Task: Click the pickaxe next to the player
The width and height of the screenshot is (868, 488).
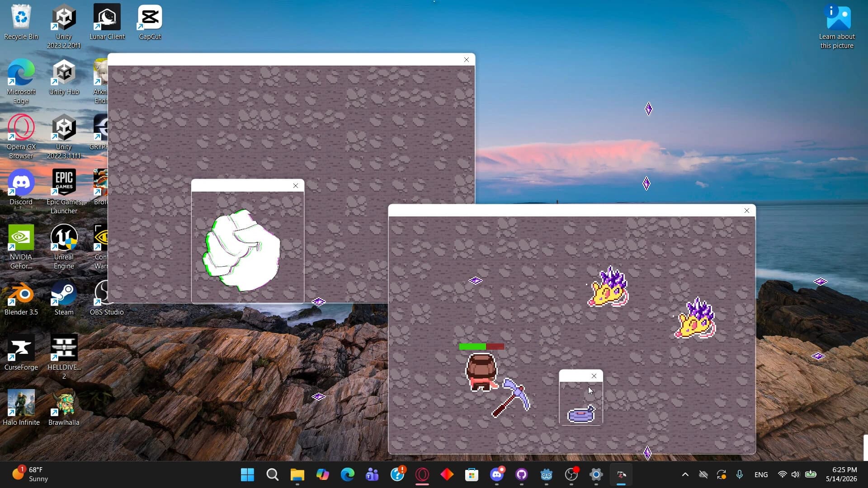Action: [x=511, y=398]
